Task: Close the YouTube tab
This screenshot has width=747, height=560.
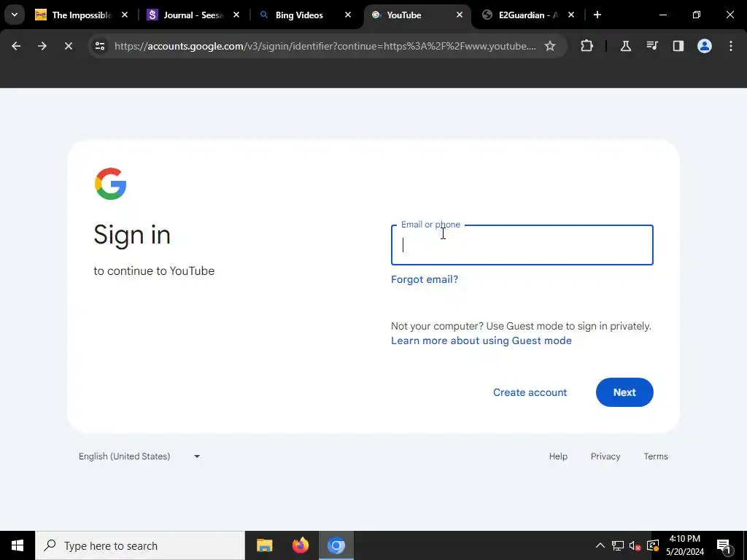Action: pyautogui.click(x=460, y=15)
